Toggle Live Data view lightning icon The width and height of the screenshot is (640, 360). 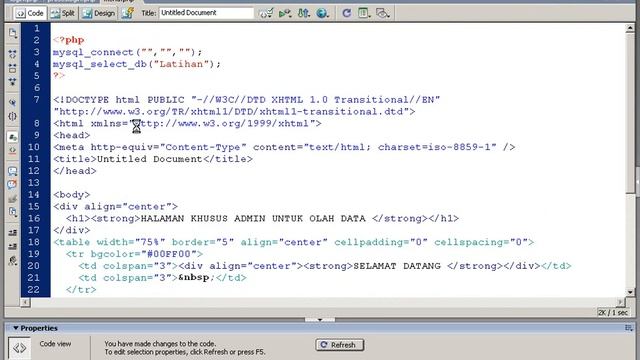[127, 13]
